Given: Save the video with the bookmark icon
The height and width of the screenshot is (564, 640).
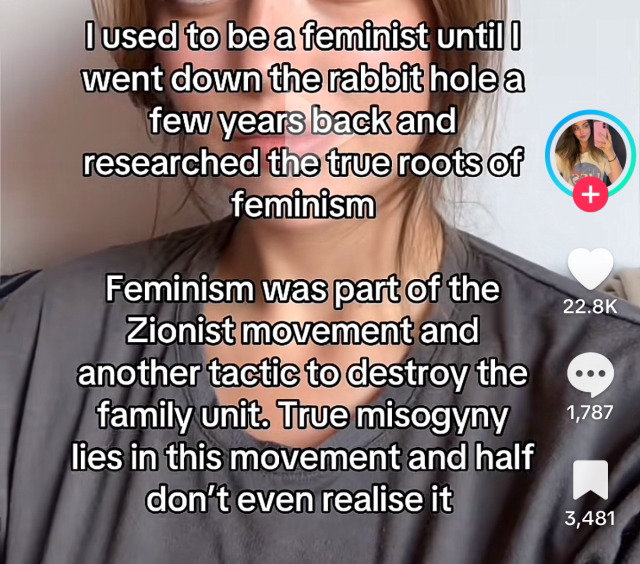Looking at the screenshot, I should (590, 480).
